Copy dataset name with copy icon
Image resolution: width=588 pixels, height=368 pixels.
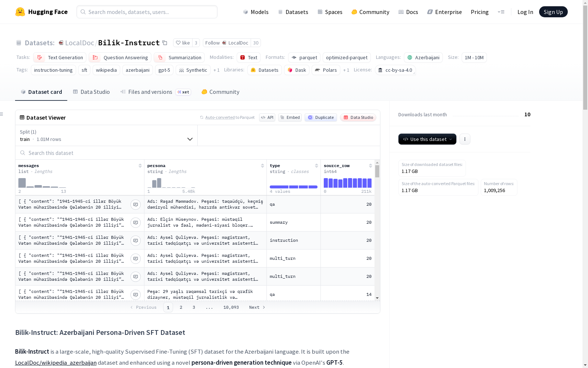(x=165, y=43)
